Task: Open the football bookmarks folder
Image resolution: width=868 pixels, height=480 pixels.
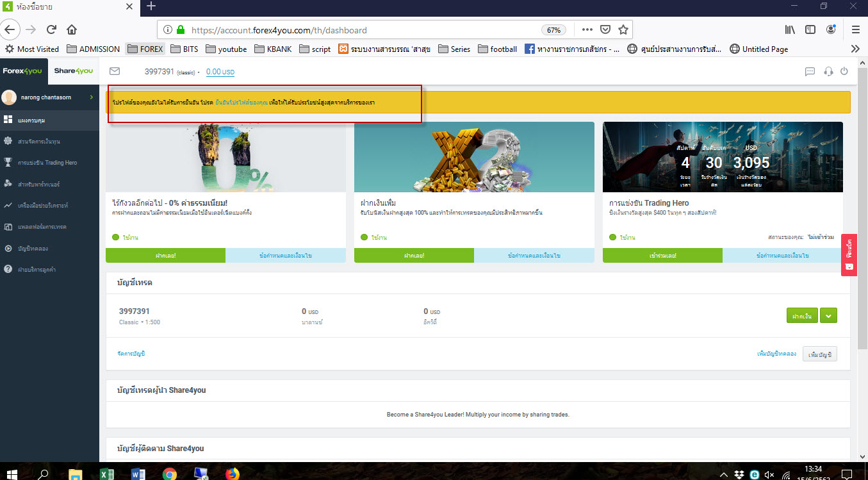Action: pyautogui.click(x=497, y=49)
